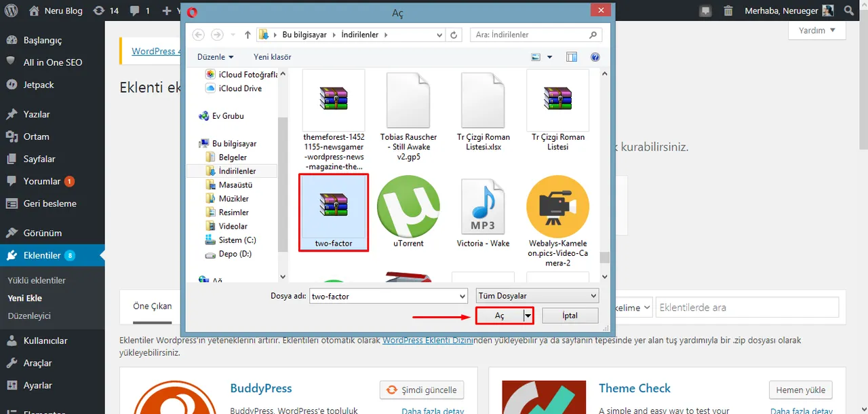Open the dialog help icon

click(x=595, y=57)
